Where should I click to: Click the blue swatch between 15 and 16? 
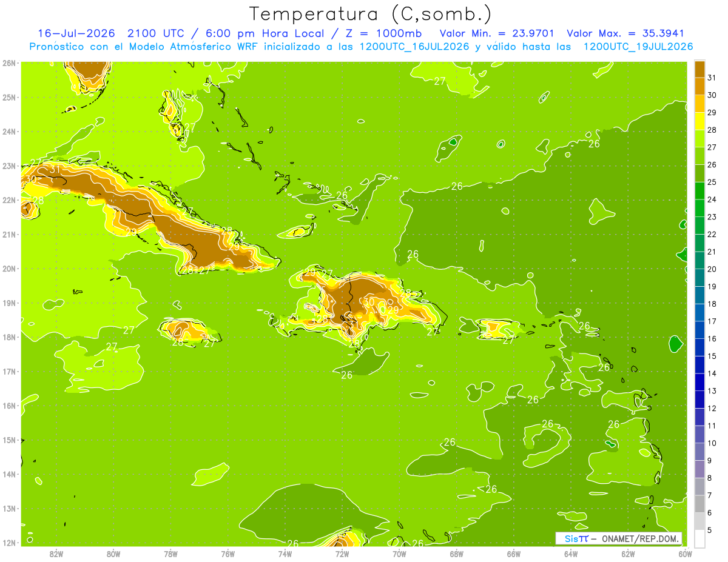point(699,347)
